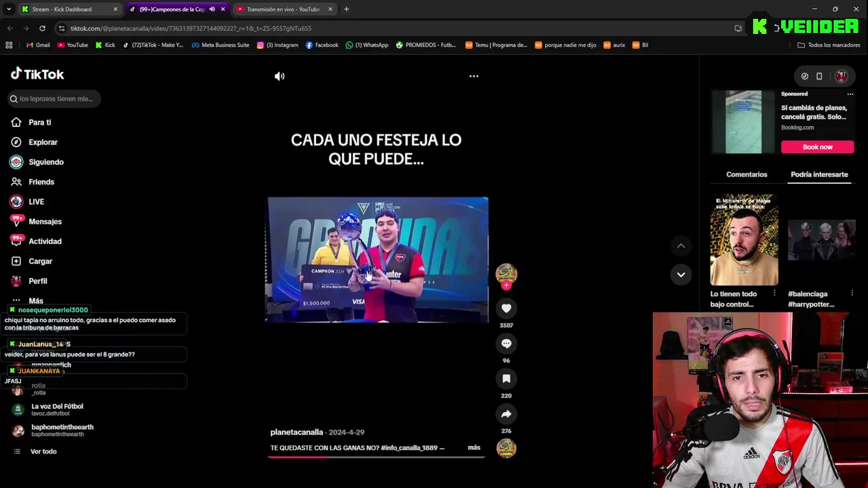Open options for 'Lo tienen todo' video
The height and width of the screenshot is (488, 868).
[x=774, y=293]
